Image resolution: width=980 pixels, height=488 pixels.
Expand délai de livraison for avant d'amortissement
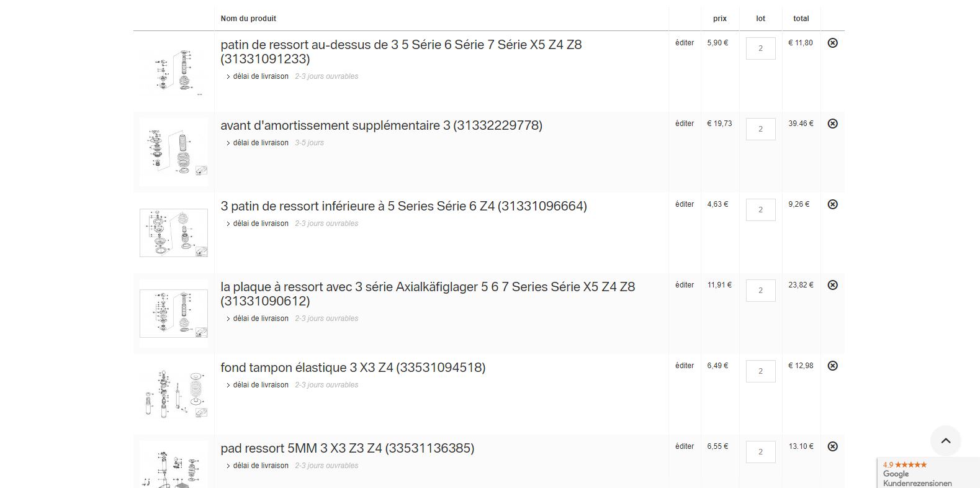pos(258,143)
